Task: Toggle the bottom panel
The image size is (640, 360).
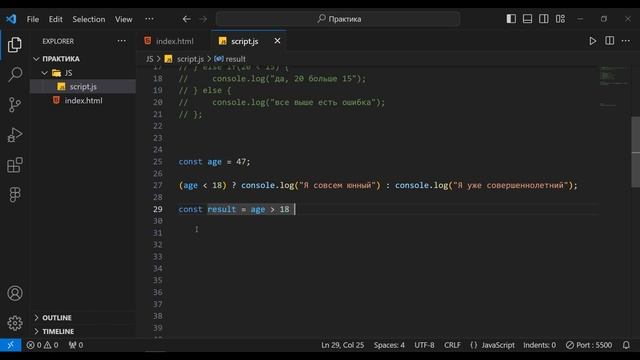Action: 527,19
